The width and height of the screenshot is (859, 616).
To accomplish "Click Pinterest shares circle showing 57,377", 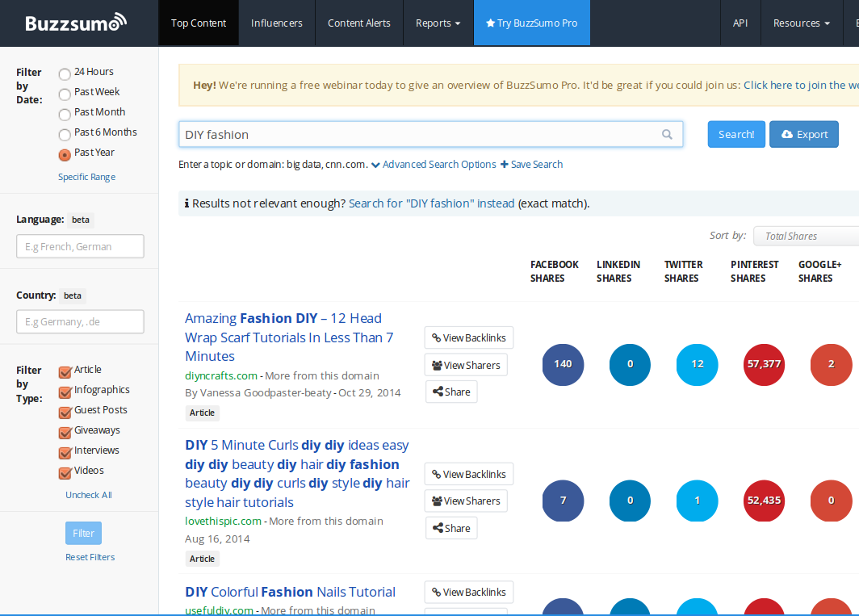I will (x=765, y=364).
